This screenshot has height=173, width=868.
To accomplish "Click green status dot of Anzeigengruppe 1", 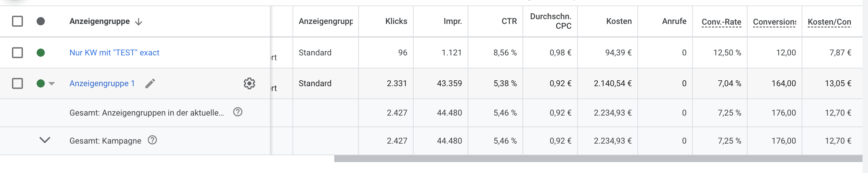I will pyautogui.click(x=41, y=83).
